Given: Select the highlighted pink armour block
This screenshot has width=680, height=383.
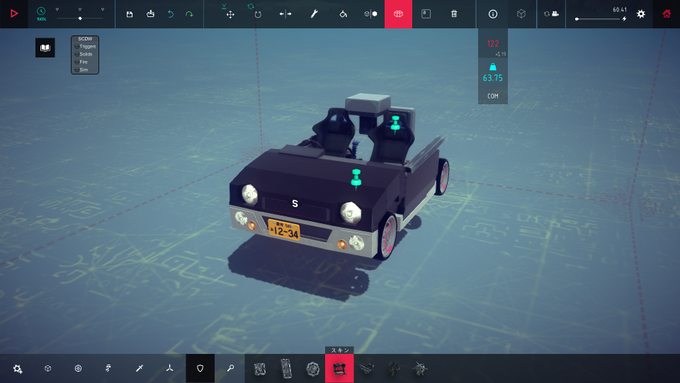Looking at the screenshot, I should click(x=340, y=369).
